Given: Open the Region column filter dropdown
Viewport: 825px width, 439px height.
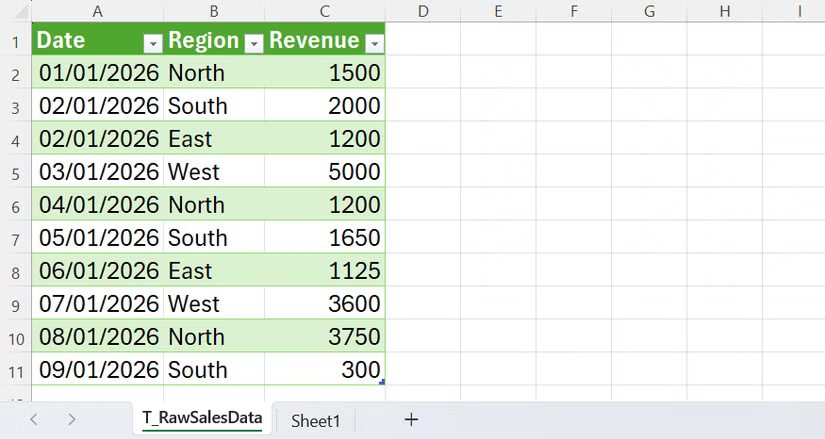Looking at the screenshot, I should [x=254, y=44].
